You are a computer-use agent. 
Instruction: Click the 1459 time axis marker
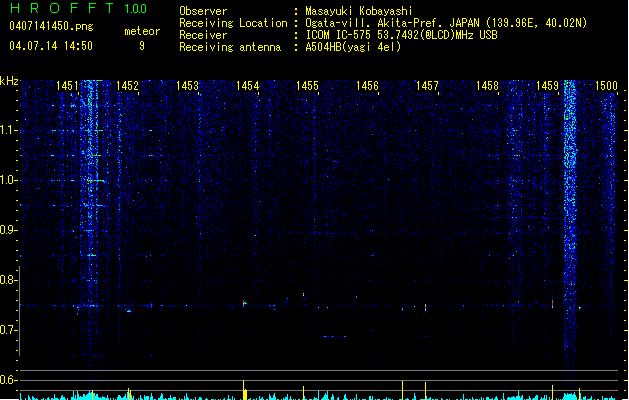click(x=547, y=86)
